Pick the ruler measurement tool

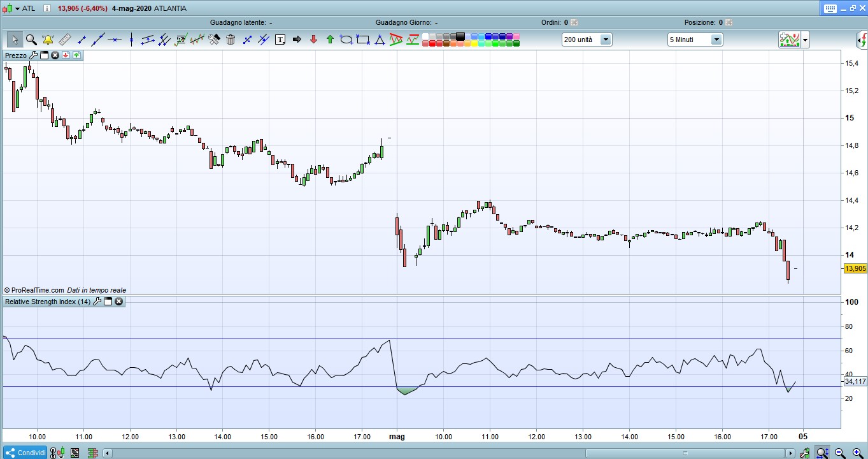pyautogui.click(x=64, y=40)
